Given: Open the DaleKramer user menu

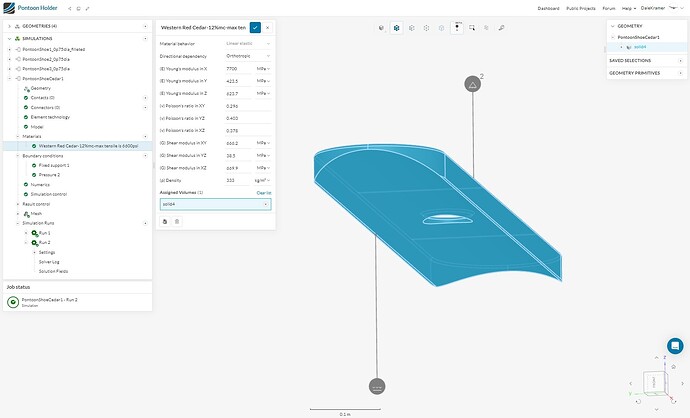Looking at the screenshot, I should [x=664, y=8].
